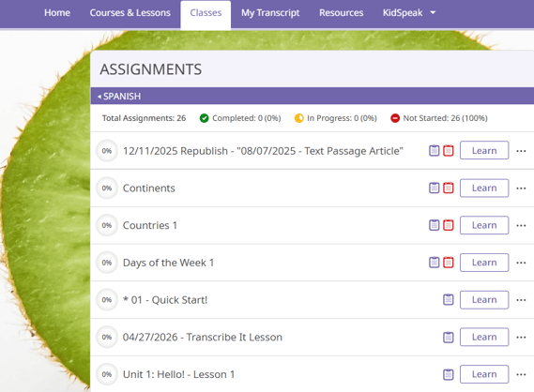The image size is (534, 392).
Task: Click Learn button for 01 - Quick Start!
Action: tap(484, 300)
